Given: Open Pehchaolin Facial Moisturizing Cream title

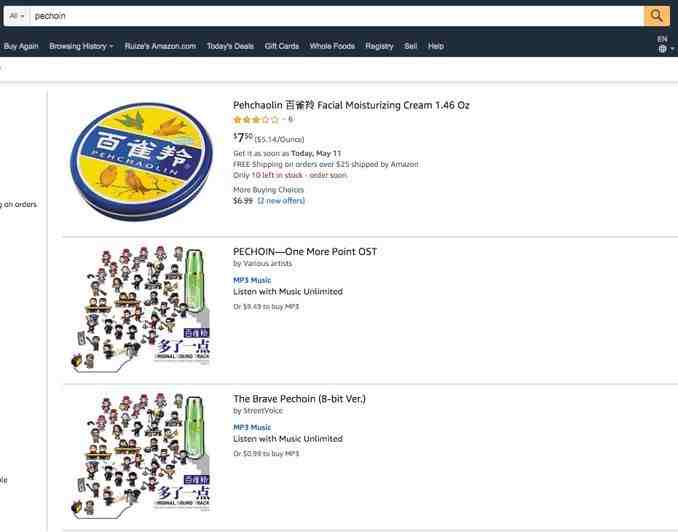Looking at the screenshot, I should pyautogui.click(x=351, y=105).
